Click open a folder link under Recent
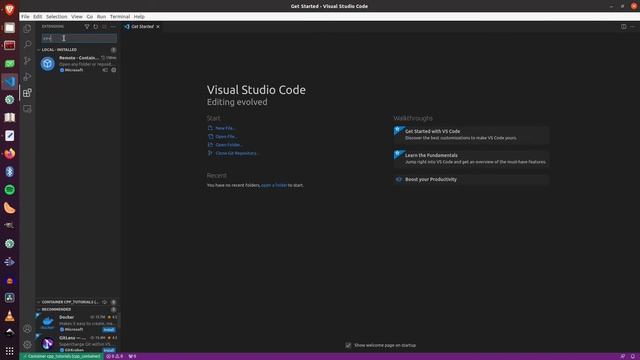The height and width of the screenshot is (360, 640). (x=274, y=185)
